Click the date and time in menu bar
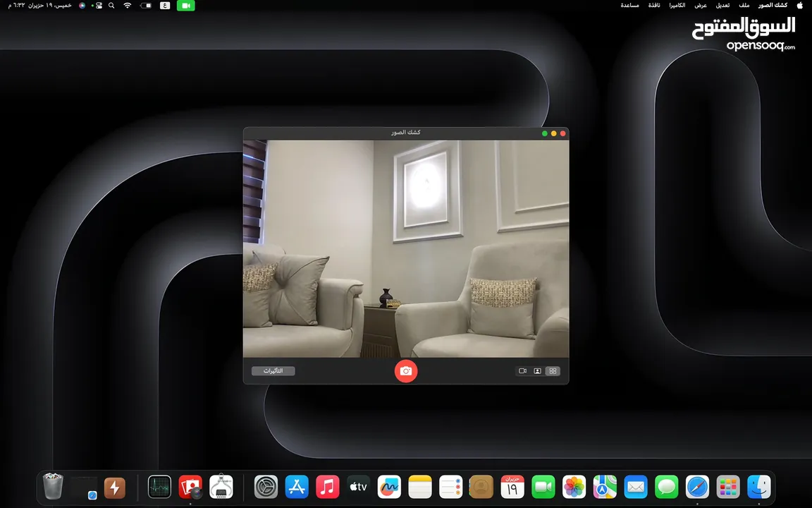812x508 pixels. tap(39, 5)
